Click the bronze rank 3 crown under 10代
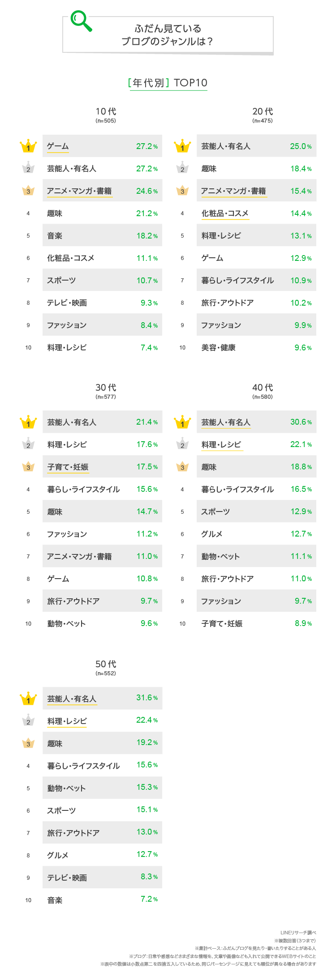336x980 pixels. (x=28, y=191)
